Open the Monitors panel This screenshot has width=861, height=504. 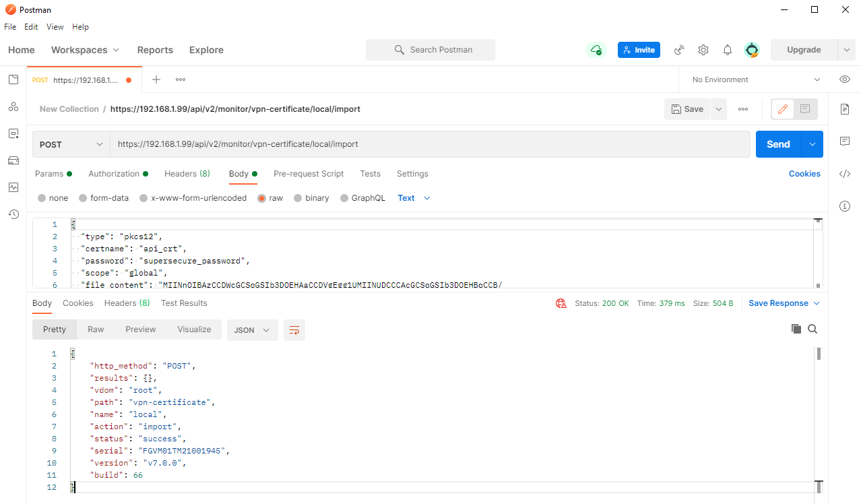(13, 187)
